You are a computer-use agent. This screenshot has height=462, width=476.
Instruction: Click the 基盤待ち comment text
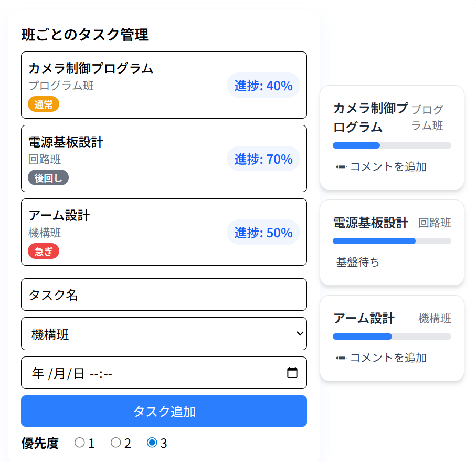pos(357,262)
